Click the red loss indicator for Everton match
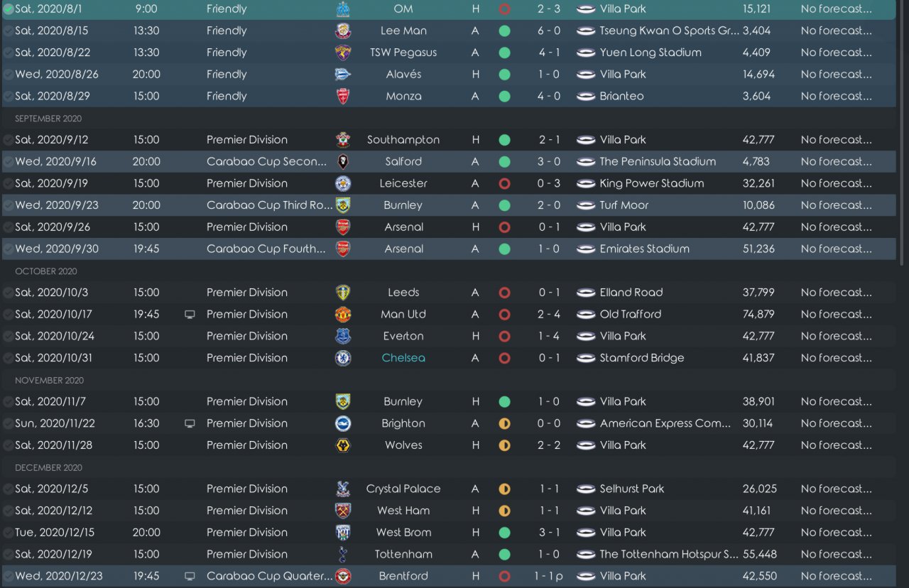 point(504,337)
